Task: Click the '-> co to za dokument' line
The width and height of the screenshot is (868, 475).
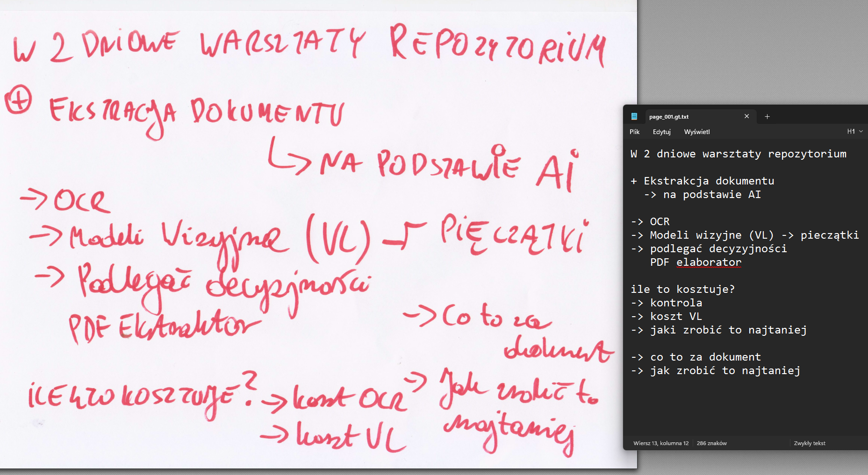Action: coord(696,357)
